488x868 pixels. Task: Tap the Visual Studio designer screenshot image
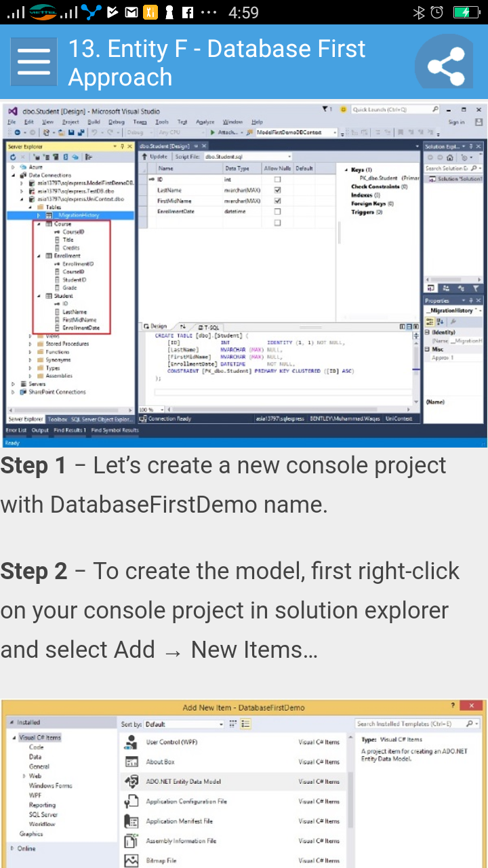point(244,275)
